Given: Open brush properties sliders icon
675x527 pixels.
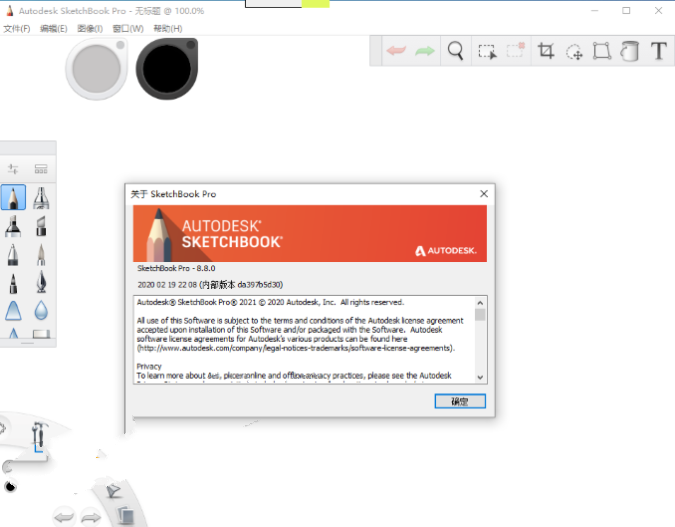Looking at the screenshot, I should (13, 169).
